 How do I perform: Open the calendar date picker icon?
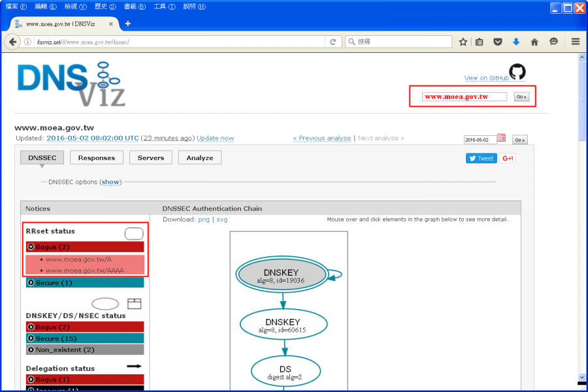coord(501,139)
